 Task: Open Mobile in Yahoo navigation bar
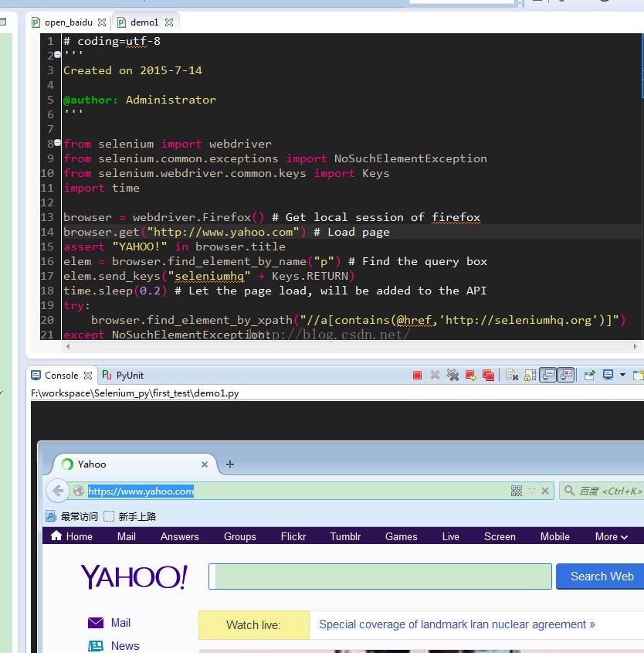point(554,536)
